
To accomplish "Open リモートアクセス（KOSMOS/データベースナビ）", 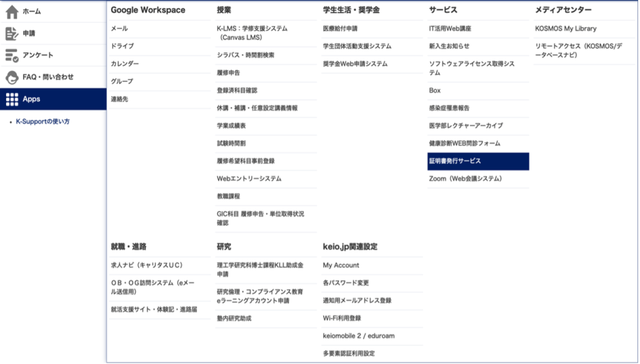I will coord(579,51).
